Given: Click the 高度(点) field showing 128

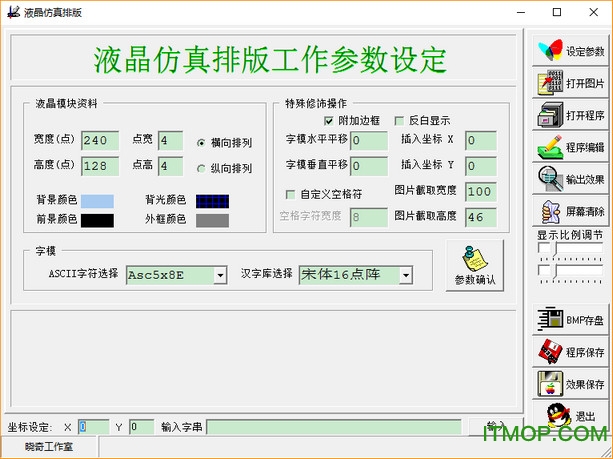Looking at the screenshot, I should pyautogui.click(x=100, y=166).
